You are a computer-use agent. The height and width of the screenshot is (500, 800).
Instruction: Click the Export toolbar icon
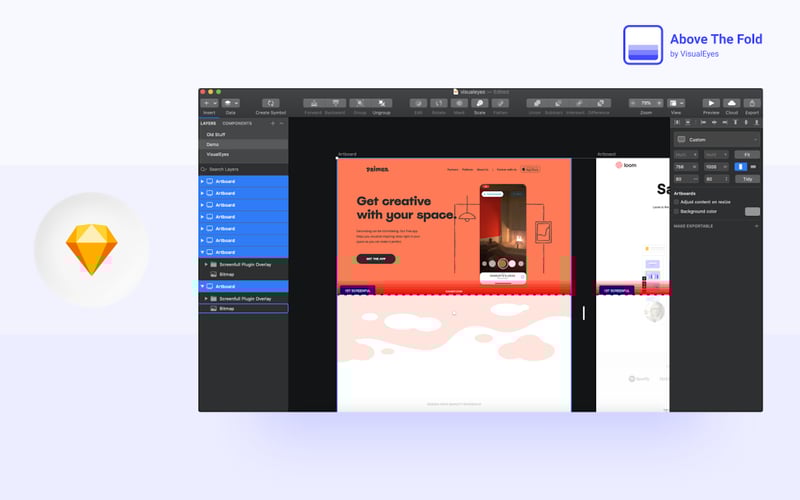752,103
